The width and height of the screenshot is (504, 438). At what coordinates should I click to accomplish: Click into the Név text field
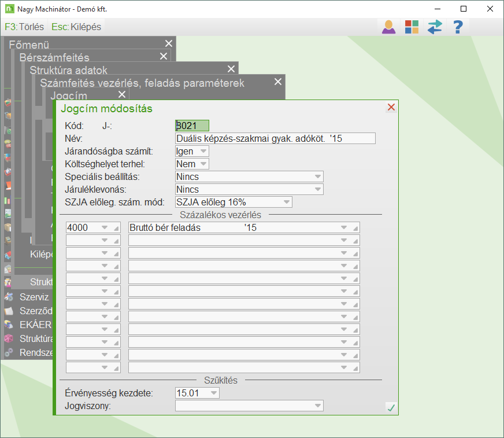[x=275, y=138]
